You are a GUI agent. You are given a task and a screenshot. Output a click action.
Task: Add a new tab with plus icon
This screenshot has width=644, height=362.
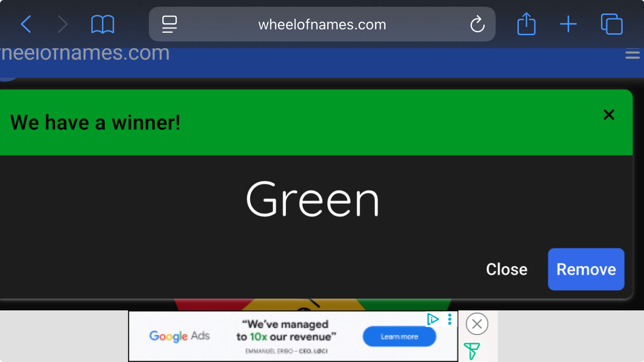pos(569,24)
